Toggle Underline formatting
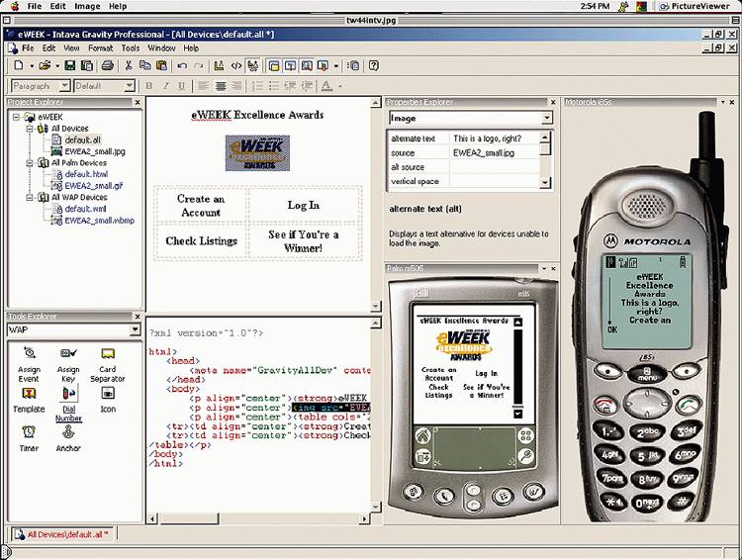The width and height of the screenshot is (742, 560). point(181,86)
